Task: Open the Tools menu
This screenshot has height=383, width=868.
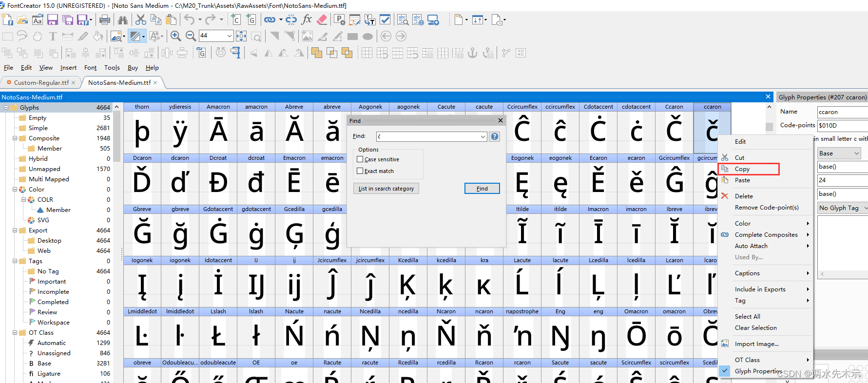Action: click(112, 68)
